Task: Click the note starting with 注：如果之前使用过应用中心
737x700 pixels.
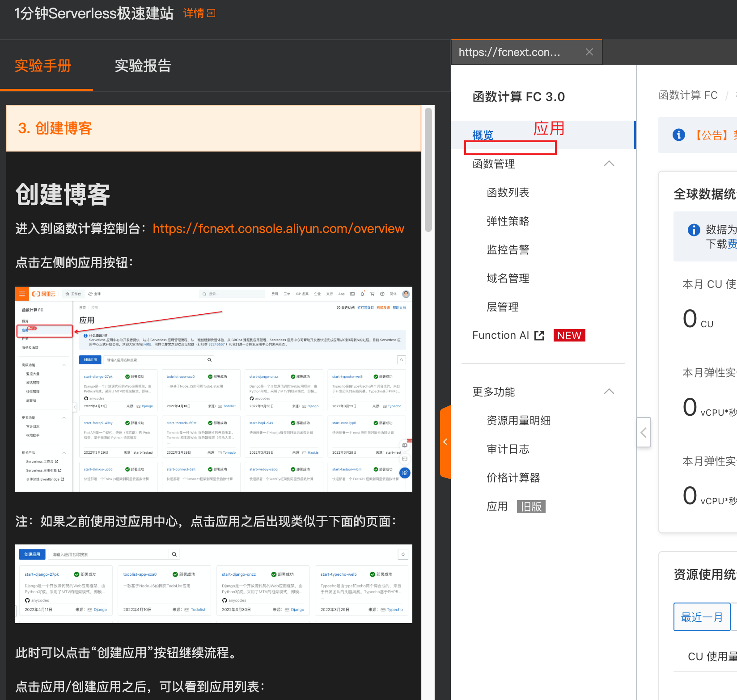Action: [206, 521]
